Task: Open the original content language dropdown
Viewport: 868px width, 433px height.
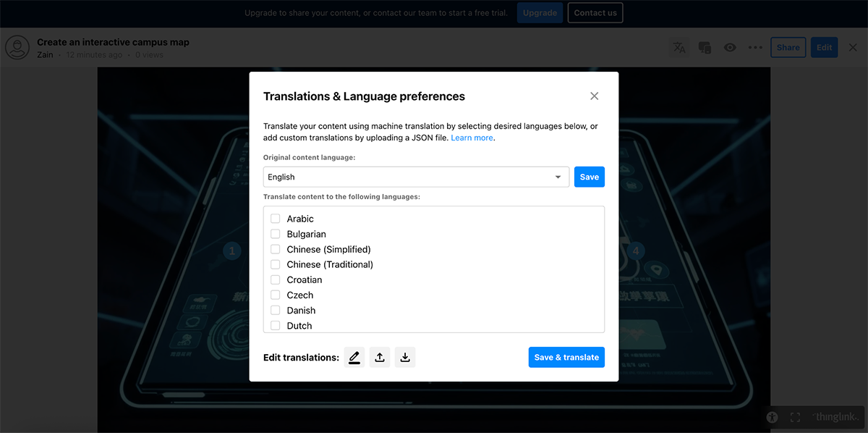Action: pyautogui.click(x=557, y=177)
